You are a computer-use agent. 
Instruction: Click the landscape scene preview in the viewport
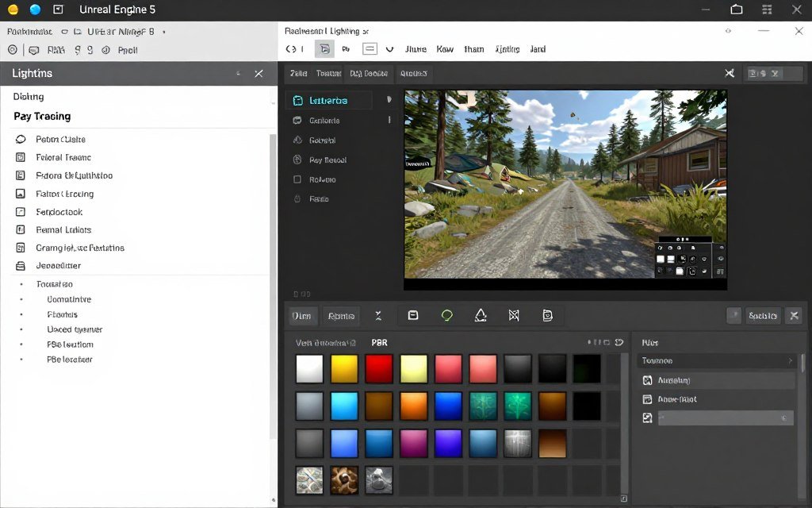(565, 187)
